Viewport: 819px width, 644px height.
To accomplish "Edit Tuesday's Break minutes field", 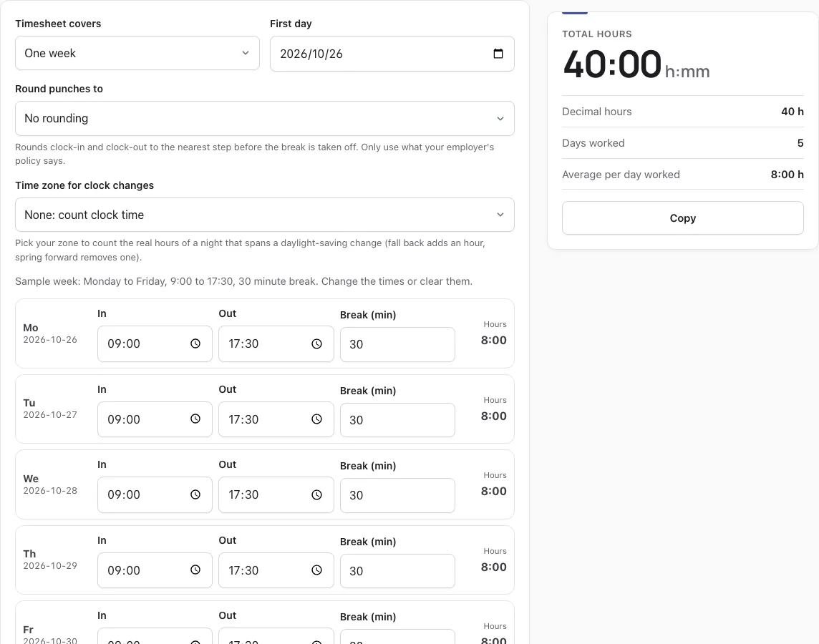I will coord(397,420).
